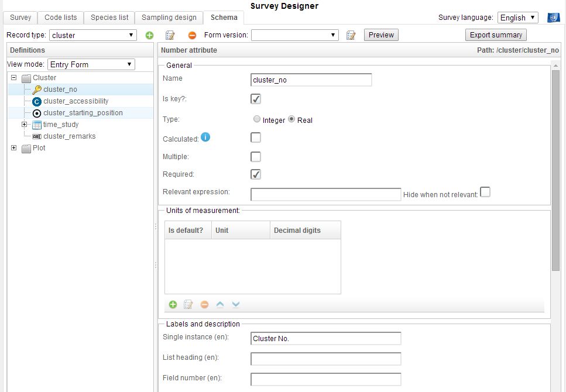The width and height of the screenshot is (566, 392).
Task: Remove the record type with orange minus
Action: [x=192, y=35]
